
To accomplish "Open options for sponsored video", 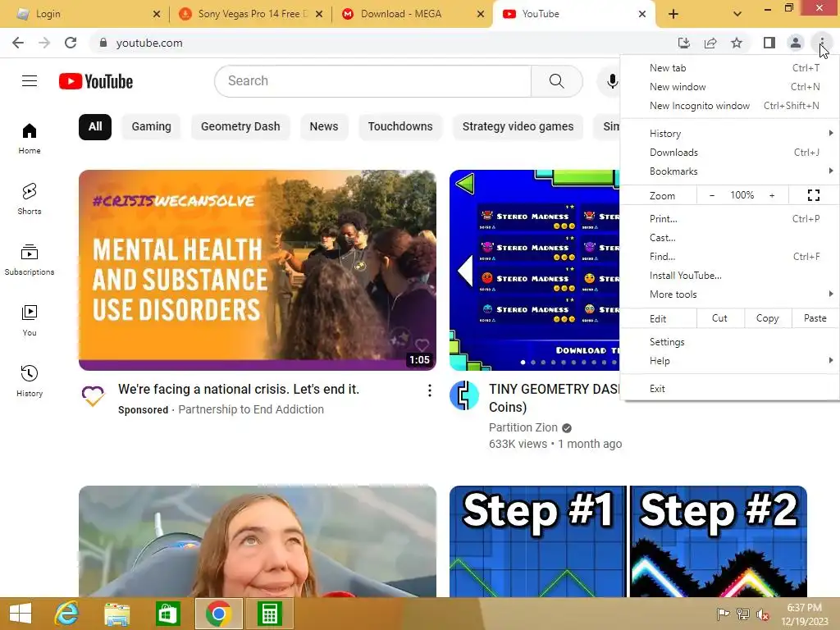I will [x=430, y=390].
